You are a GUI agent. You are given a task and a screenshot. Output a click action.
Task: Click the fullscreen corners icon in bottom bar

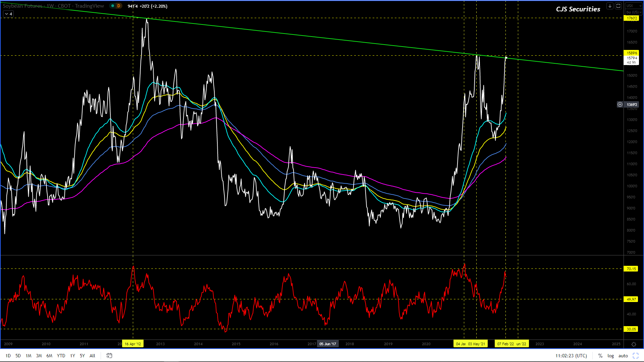(x=635, y=356)
